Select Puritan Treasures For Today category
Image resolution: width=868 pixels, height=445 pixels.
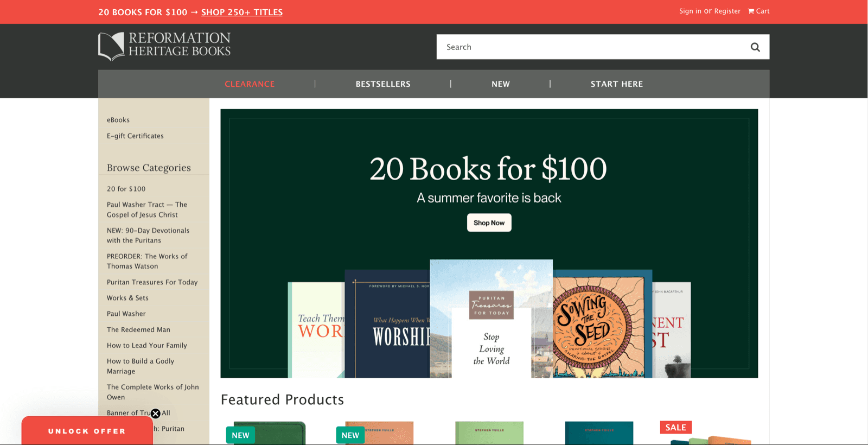(x=152, y=282)
